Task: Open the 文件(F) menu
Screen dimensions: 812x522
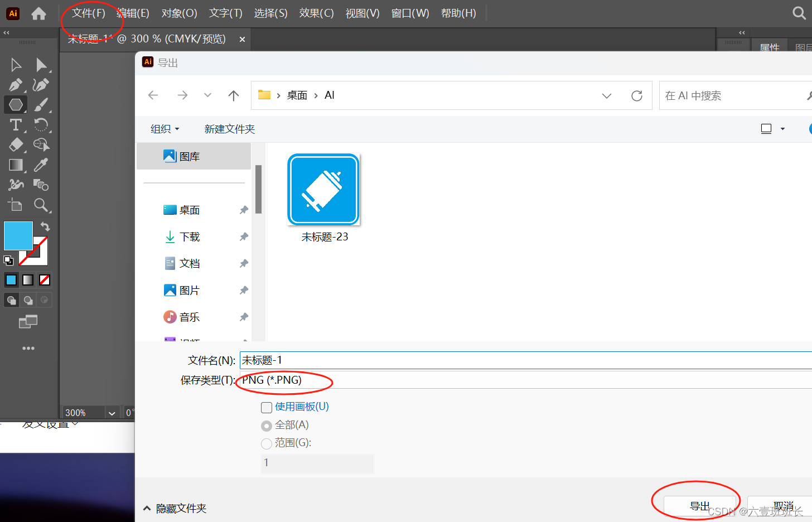Action: coord(89,13)
